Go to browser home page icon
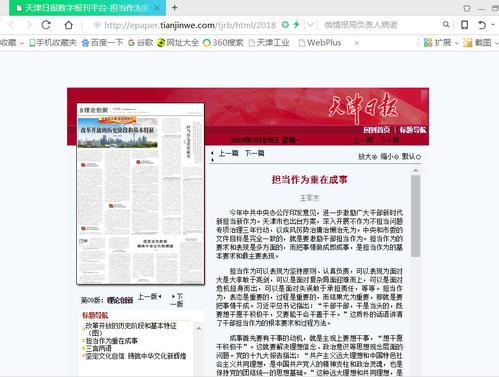Screen dimensions: 499x377 (68, 25)
